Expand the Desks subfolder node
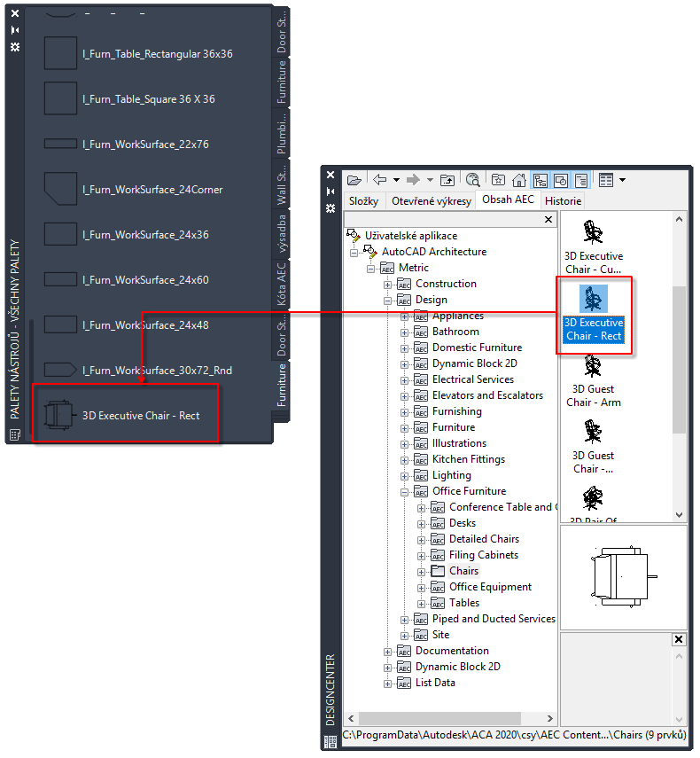Image resolution: width=700 pixels, height=758 pixels. coord(421,524)
